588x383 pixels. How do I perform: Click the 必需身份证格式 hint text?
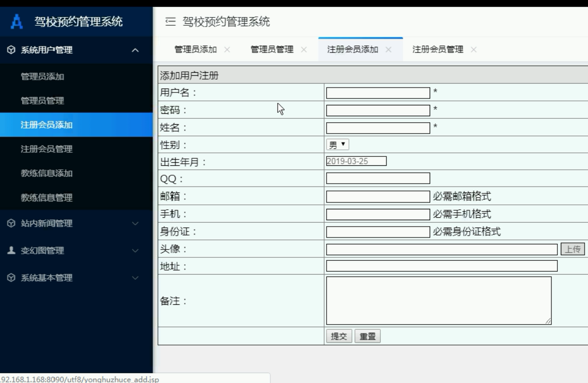tap(467, 232)
